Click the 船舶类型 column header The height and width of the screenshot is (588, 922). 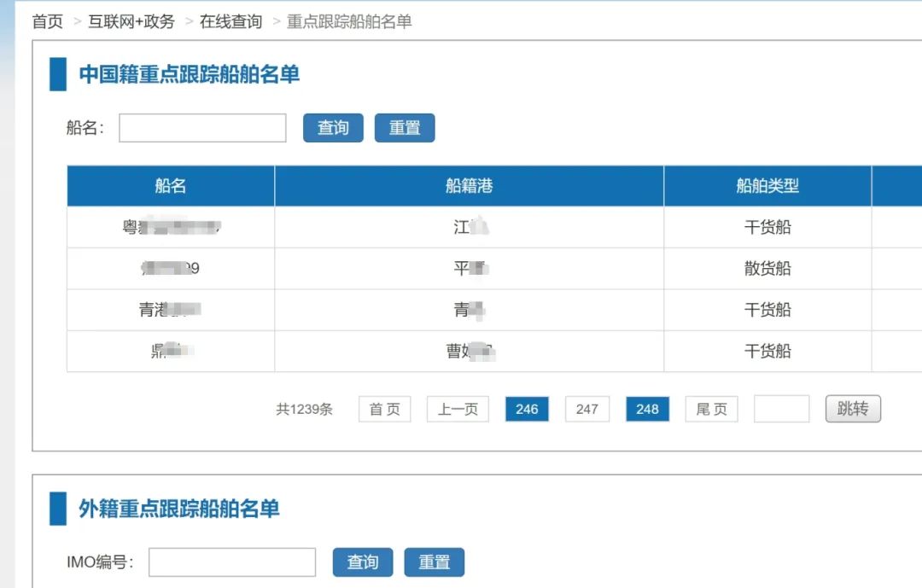[x=767, y=186]
